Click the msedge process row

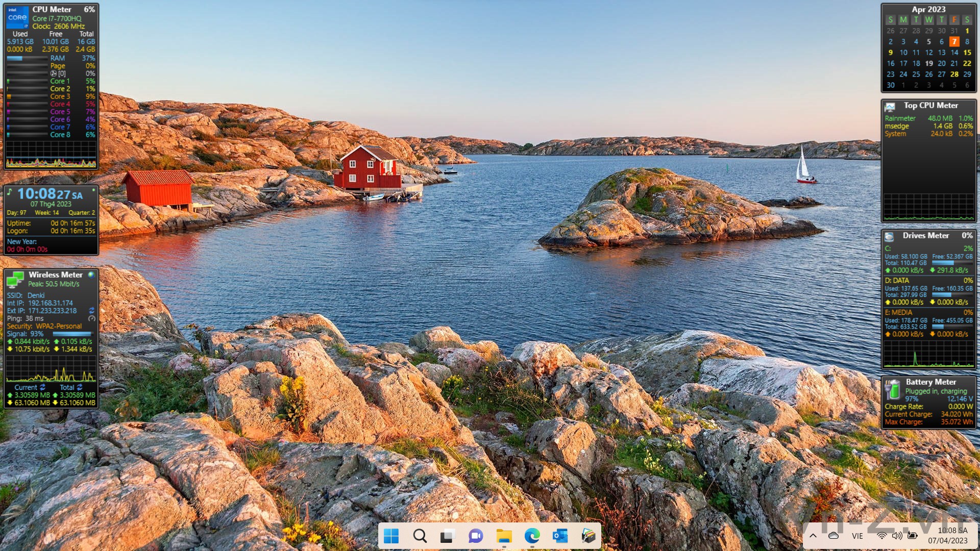click(928, 126)
